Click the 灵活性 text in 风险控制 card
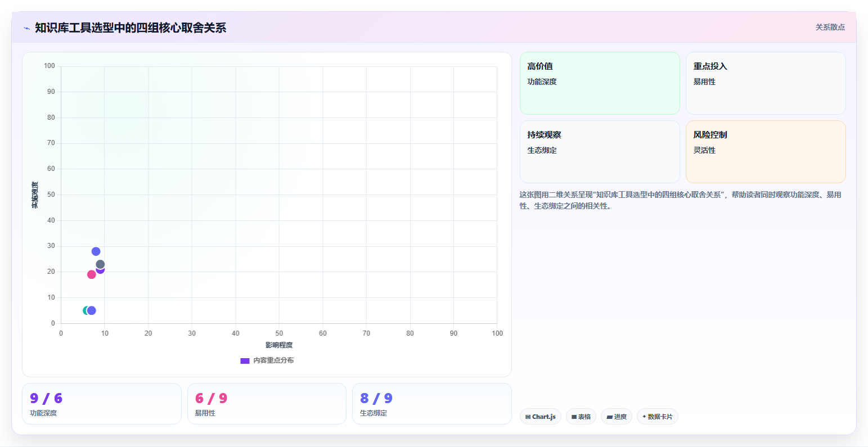 coord(704,150)
